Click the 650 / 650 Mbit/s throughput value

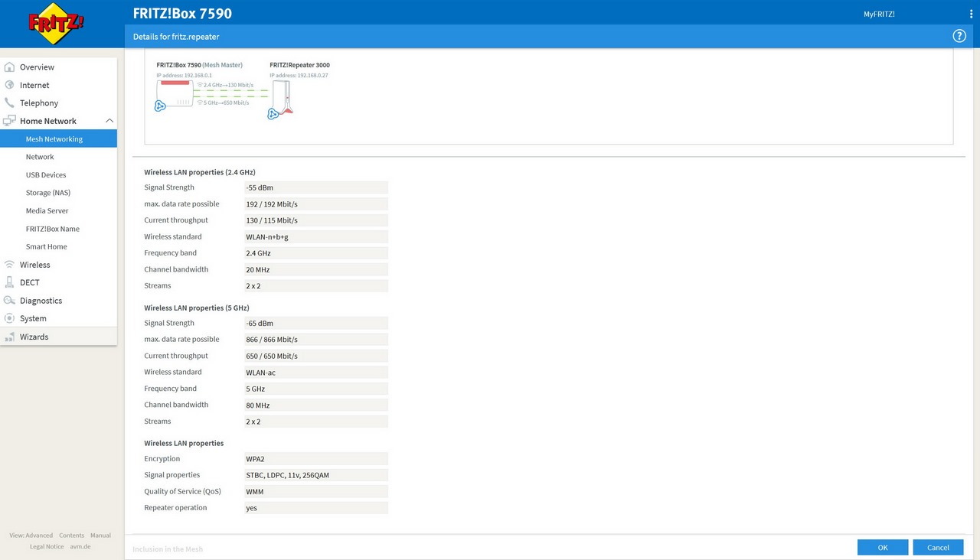(x=316, y=356)
